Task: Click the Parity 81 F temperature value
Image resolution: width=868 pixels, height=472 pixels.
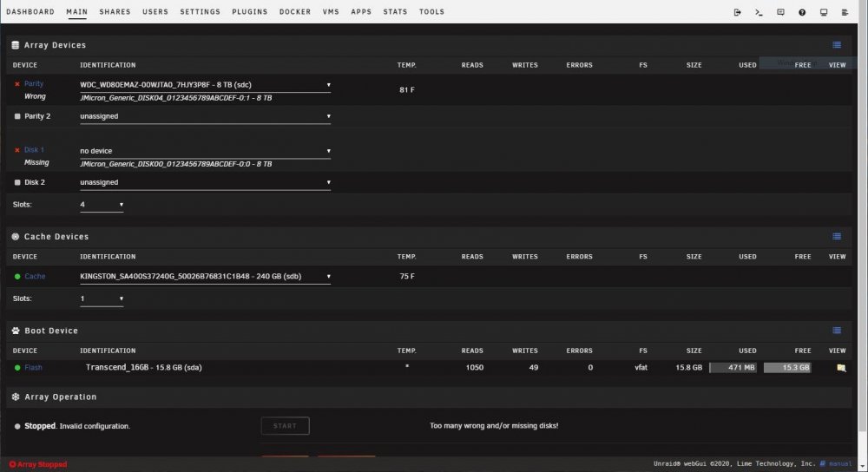Action: pos(407,89)
